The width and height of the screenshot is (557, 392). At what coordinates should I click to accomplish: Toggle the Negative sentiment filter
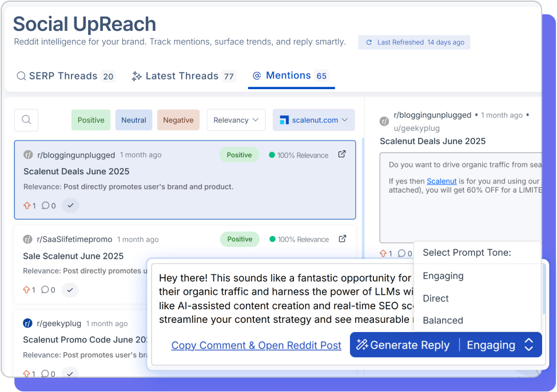click(x=178, y=120)
